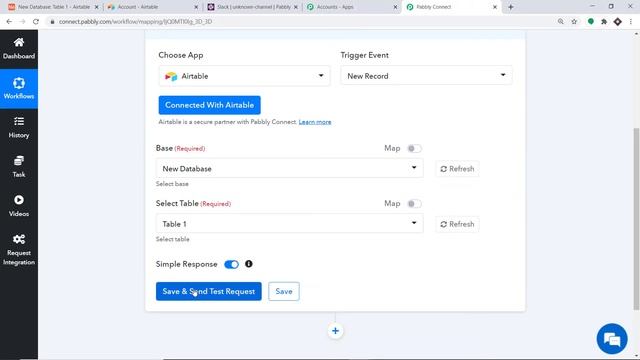Click Connected With Airtable button
This screenshot has height=360, width=640.
point(209,105)
